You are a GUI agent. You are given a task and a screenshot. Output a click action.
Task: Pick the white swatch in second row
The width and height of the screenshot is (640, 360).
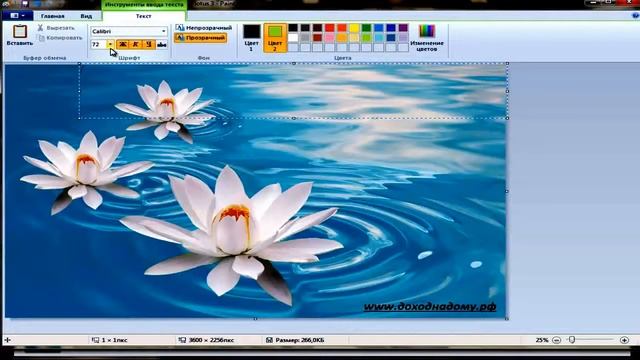point(293,38)
